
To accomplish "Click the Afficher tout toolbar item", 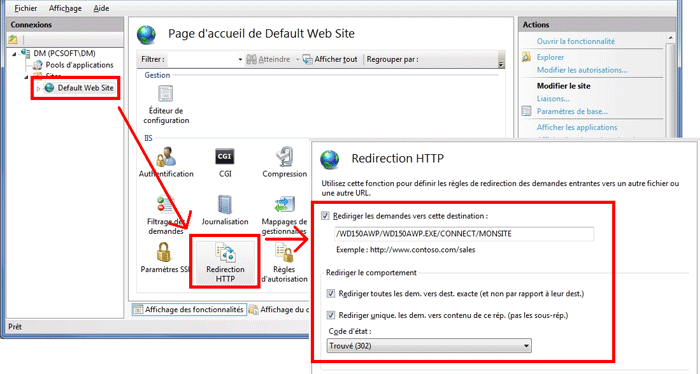I will (330, 59).
